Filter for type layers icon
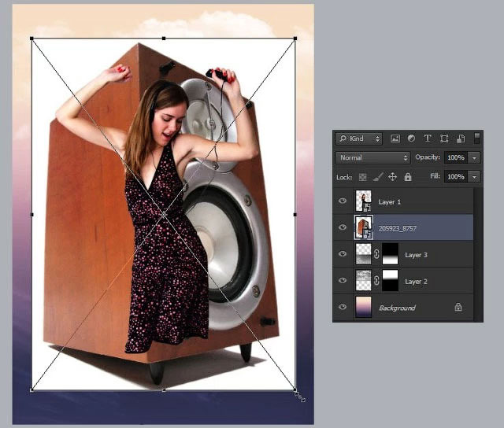The image size is (504, 428). point(428,138)
